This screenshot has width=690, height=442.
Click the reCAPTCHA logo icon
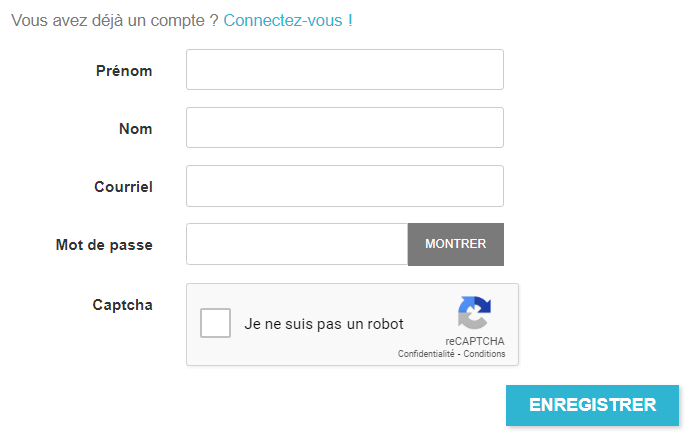475,313
